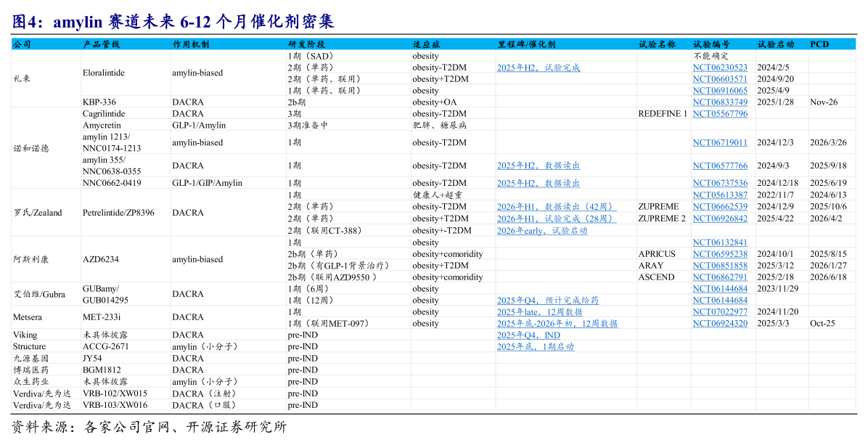
Task: Click the 罗氏/Zealand company cell
Action: 38,213
